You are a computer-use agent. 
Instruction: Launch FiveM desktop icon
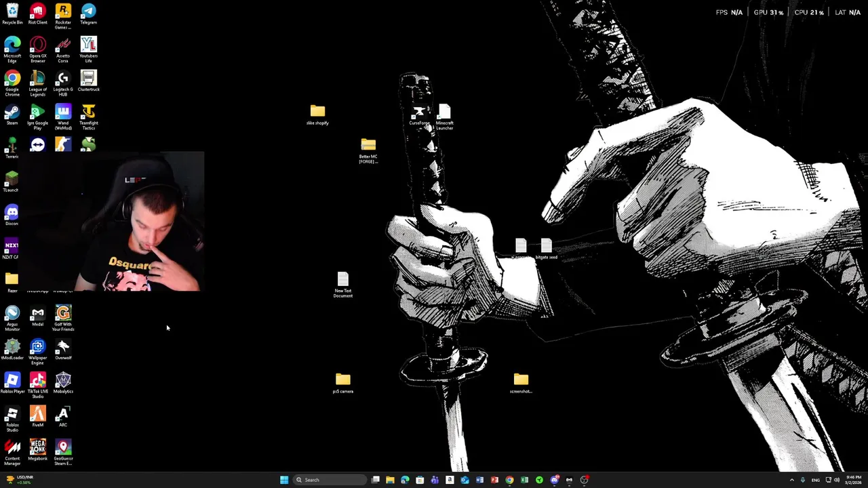(37, 416)
